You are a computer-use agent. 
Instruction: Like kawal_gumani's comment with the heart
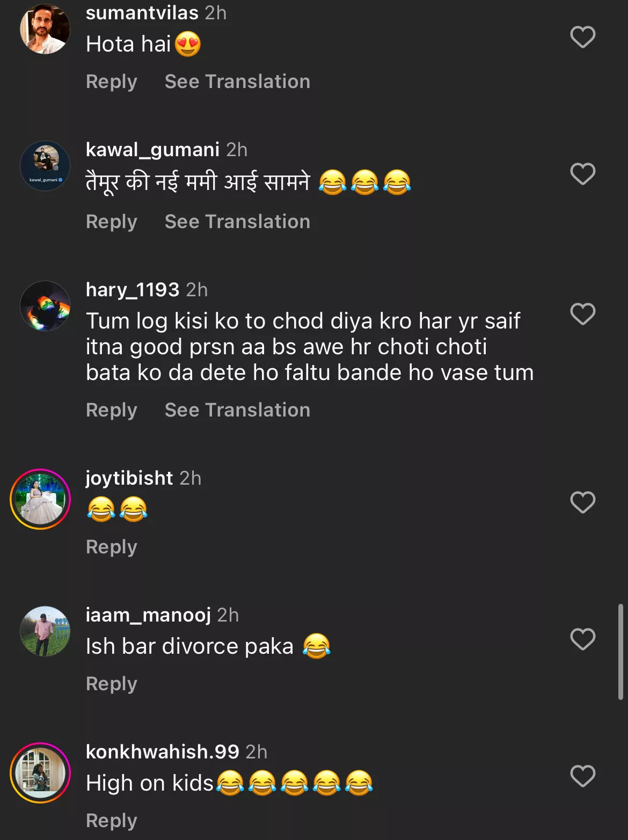[x=582, y=174]
